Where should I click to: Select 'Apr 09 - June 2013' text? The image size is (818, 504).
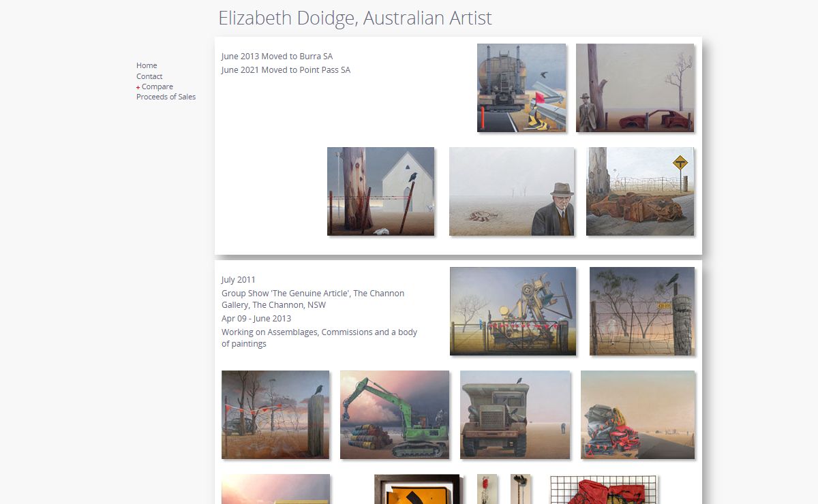256,319
